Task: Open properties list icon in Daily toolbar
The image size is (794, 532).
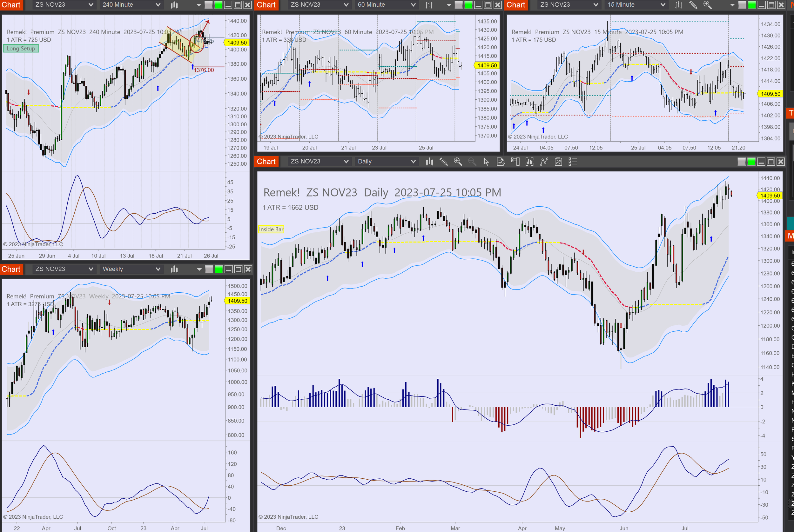Action: click(x=573, y=162)
